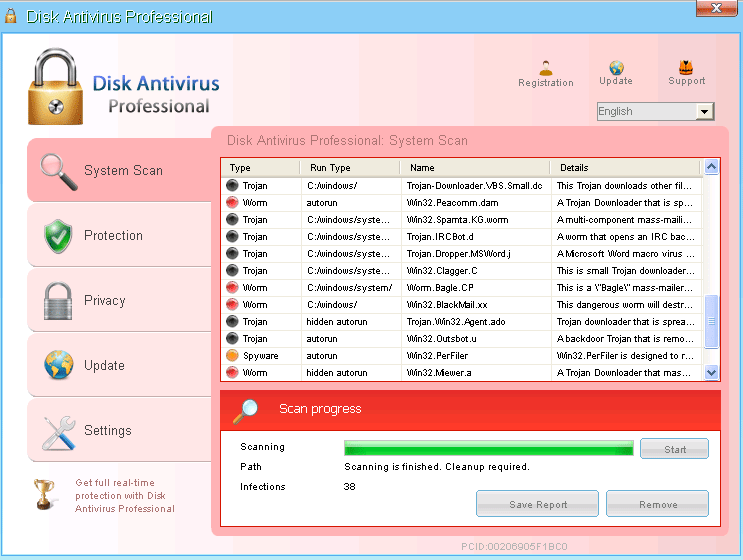Switch to the Privacy sidebar tab

pos(105,301)
